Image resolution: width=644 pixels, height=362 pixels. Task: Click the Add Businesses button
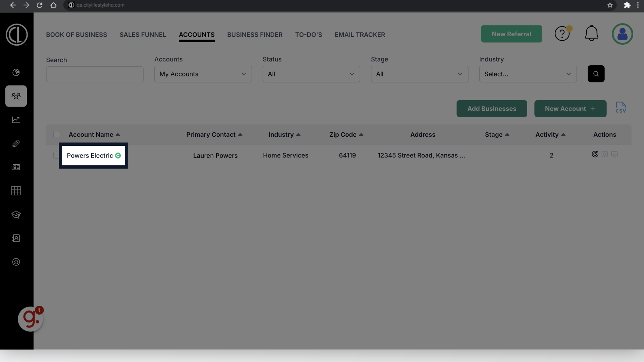tap(492, 109)
